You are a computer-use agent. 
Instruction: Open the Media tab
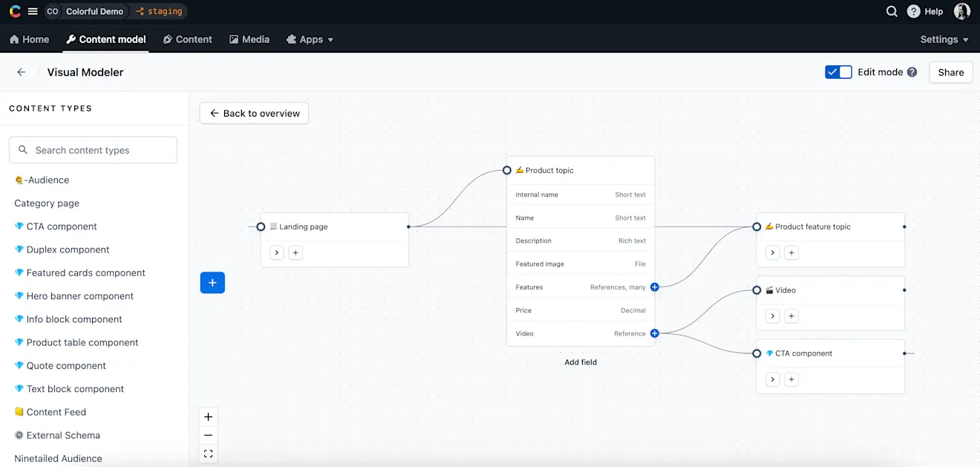tap(249, 39)
